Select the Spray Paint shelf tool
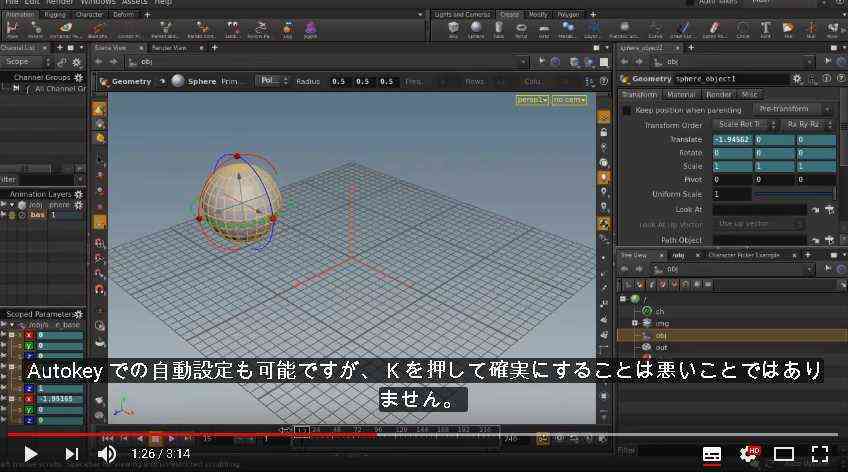The width and height of the screenshot is (848, 473). [x=714, y=29]
